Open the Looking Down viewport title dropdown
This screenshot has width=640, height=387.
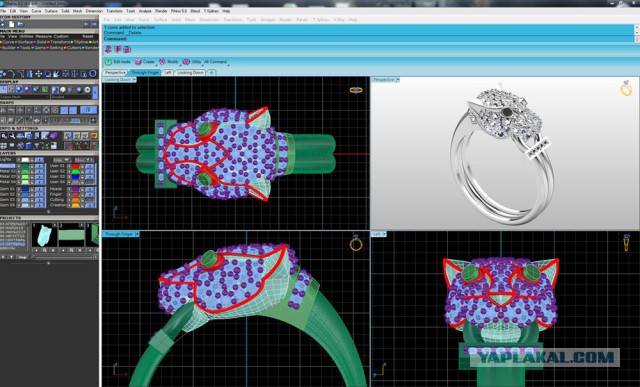coord(134,80)
